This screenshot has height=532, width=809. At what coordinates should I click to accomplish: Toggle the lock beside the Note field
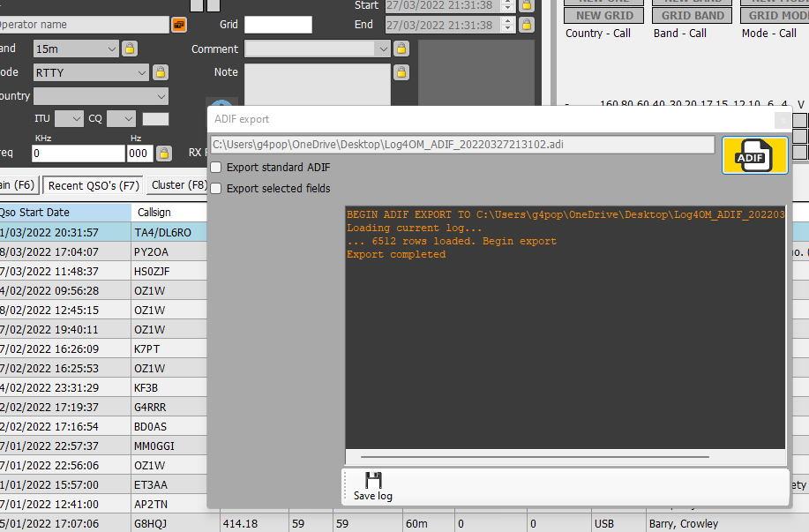[x=401, y=72]
